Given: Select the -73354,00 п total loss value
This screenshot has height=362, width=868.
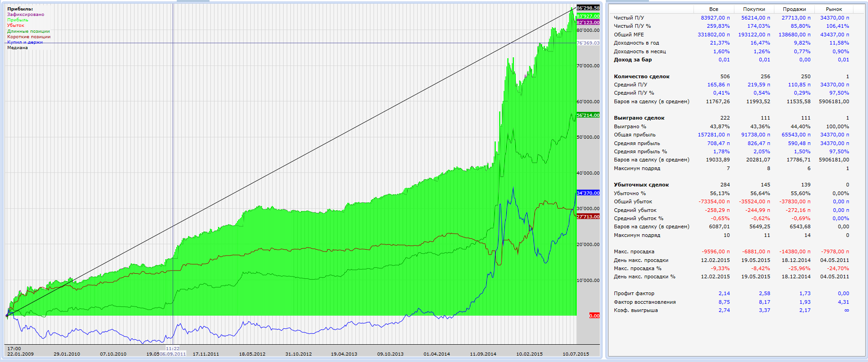Looking at the screenshot, I should [x=714, y=201].
